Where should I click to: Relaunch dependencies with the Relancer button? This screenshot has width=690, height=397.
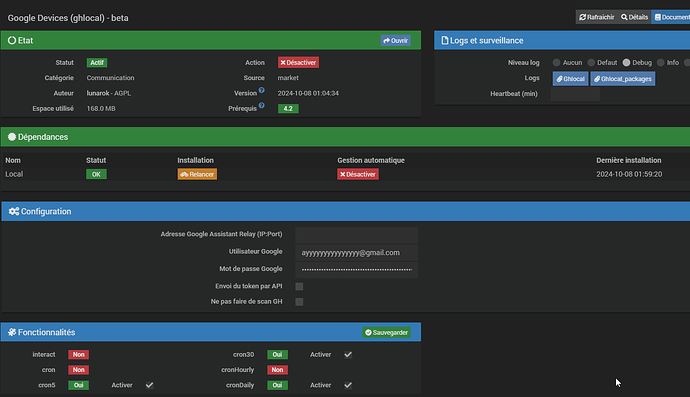point(197,174)
